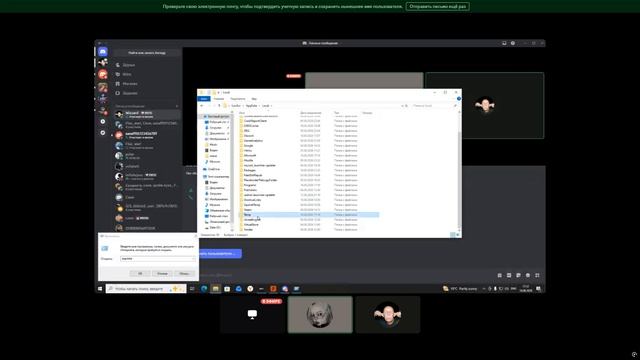This screenshot has height=360, width=640.
Task: Switch Explorer to large icons view
Action: pyautogui.click(x=458, y=235)
